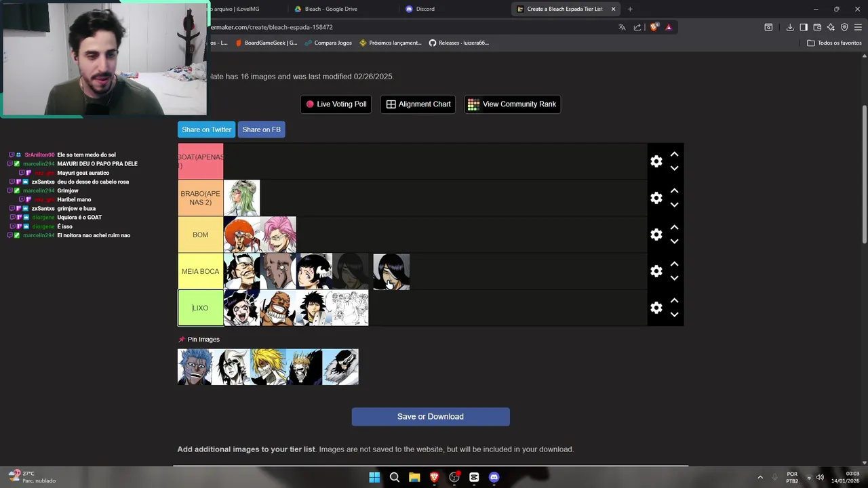
Task: Click the translate page icon
Action: pyautogui.click(x=622, y=27)
